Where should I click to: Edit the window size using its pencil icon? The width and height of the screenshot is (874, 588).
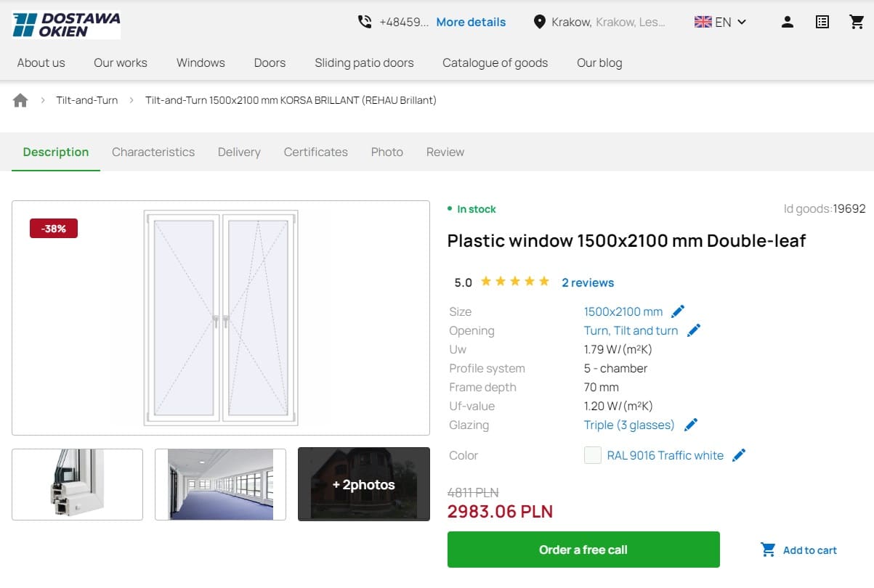click(x=678, y=311)
